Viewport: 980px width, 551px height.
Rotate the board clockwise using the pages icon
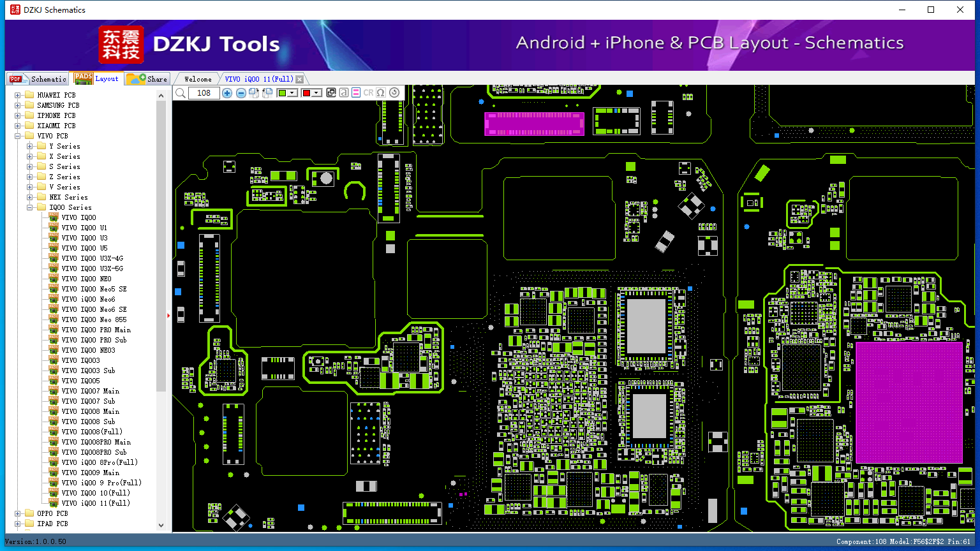click(254, 93)
